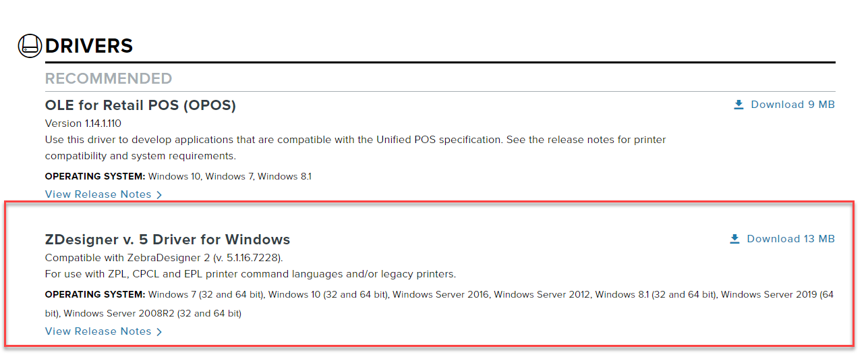This screenshot has width=868, height=355.
Task: Click the OPERATING SYSTEM label under OPOS
Action: pyautogui.click(x=95, y=177)
